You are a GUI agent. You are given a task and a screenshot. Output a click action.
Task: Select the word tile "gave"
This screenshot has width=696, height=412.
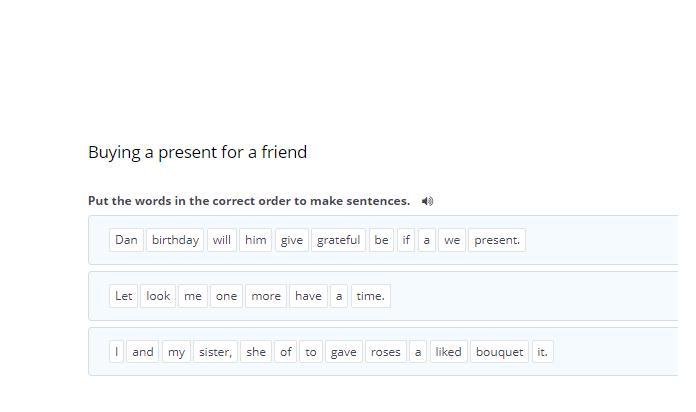(343, 352)
